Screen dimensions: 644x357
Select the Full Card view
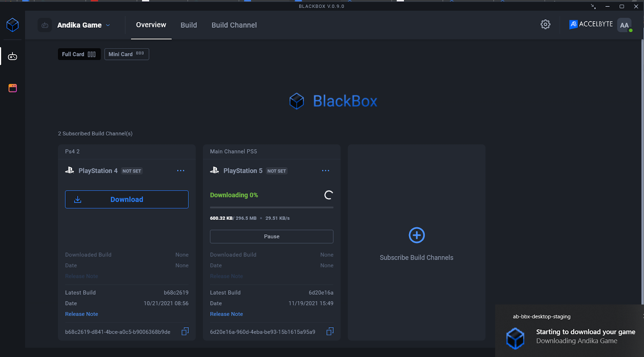[79, 54]
